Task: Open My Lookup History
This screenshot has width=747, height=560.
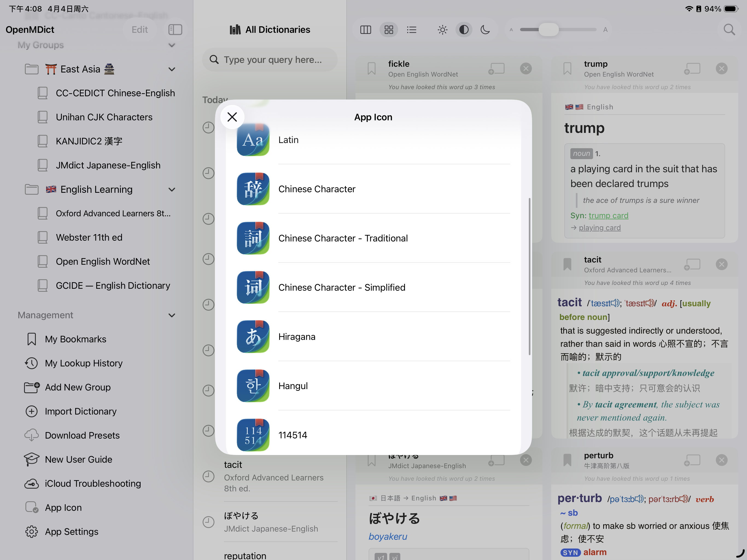Action: click(83, 363)
